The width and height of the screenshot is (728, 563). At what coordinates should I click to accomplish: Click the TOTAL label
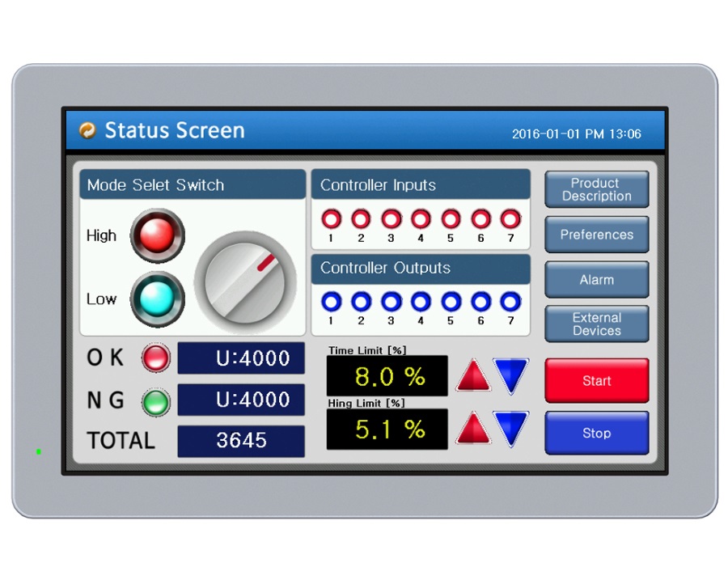[121, 441]
